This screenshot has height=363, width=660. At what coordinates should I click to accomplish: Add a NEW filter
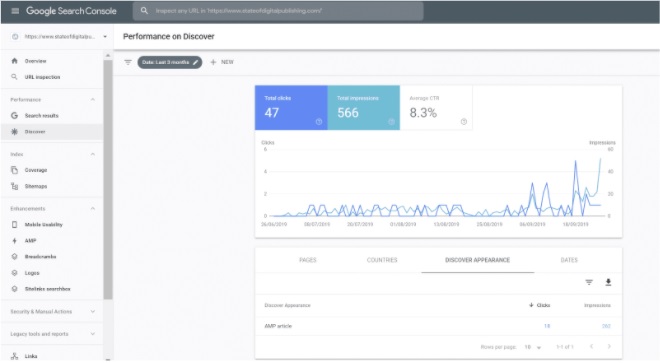coord(222,62)
